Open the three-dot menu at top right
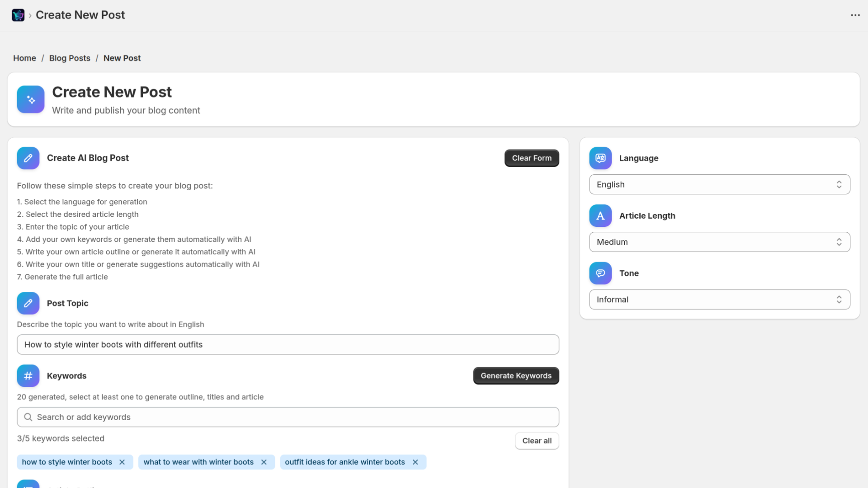The height and width of the screenshot is (488, 868). pos(855,15)
